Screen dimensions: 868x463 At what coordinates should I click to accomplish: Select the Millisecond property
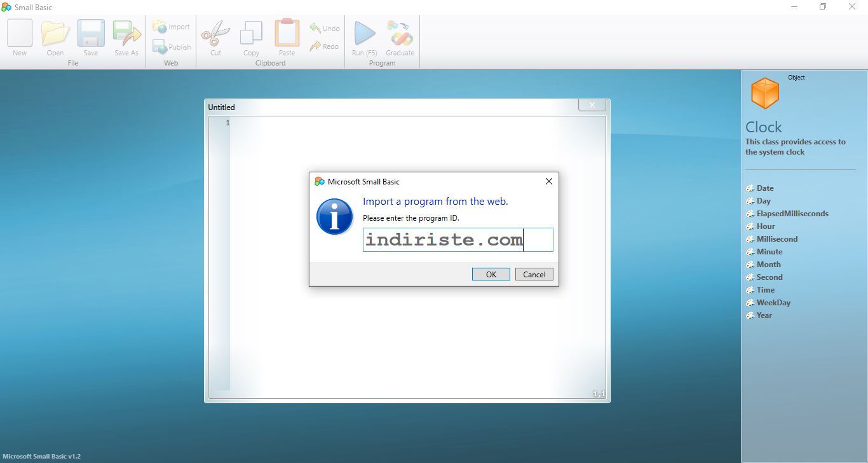coord(777,239)
